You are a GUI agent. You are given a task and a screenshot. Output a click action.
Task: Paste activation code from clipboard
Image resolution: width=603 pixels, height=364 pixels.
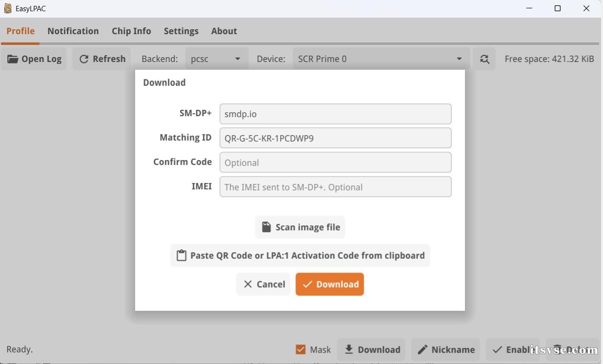[300, 256]
